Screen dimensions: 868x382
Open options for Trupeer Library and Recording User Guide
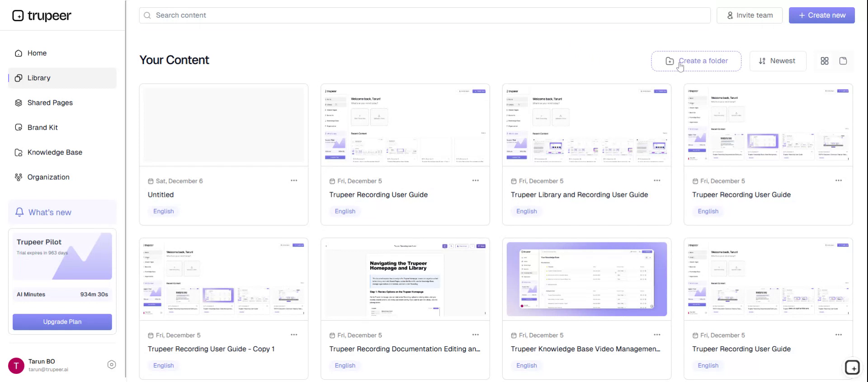[657, 181]
